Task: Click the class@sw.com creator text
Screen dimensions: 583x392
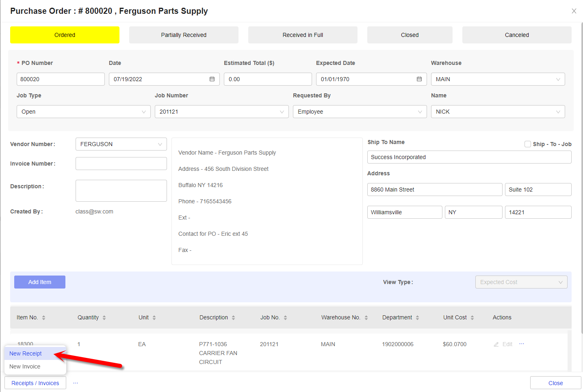Action: (94, 211)
